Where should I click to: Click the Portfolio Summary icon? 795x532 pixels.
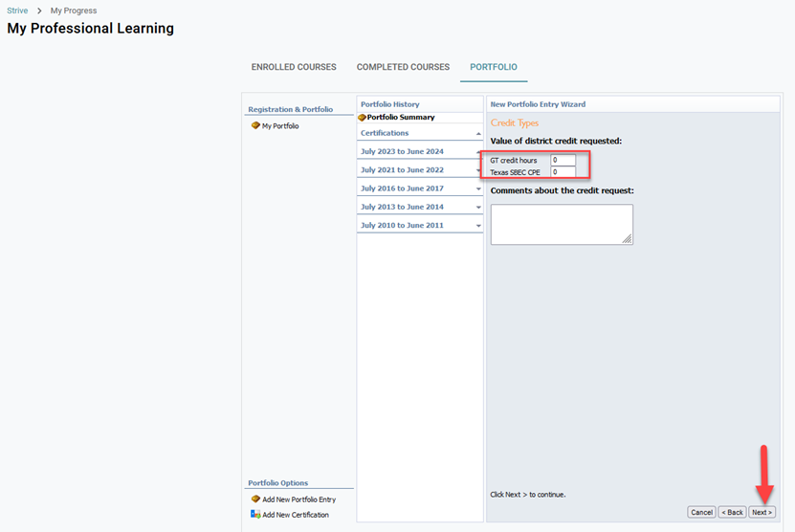362,118
